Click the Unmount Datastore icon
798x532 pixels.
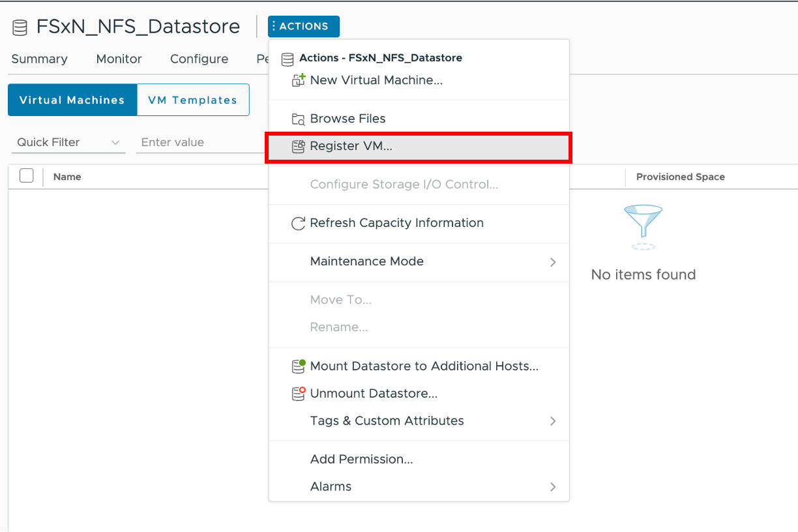click(x=298, y=394)
